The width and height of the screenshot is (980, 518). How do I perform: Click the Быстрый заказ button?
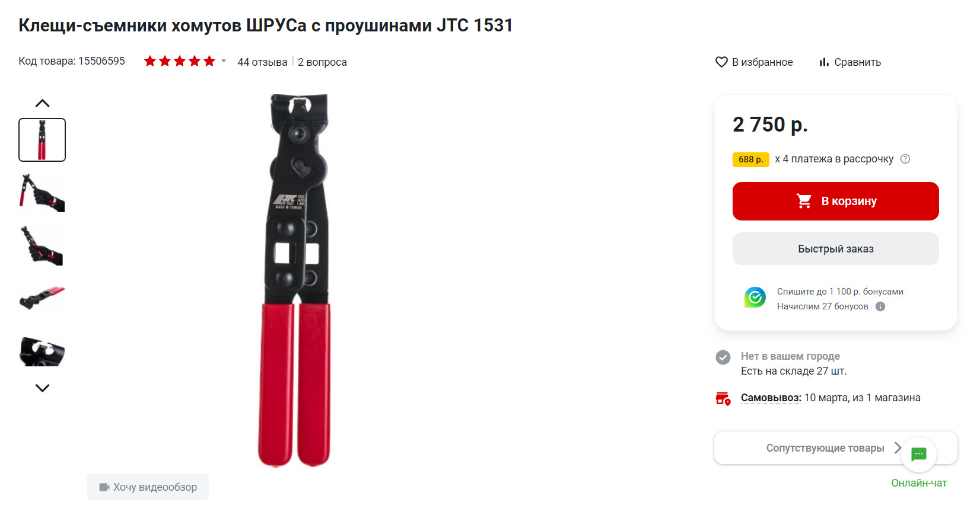point(836,249)
